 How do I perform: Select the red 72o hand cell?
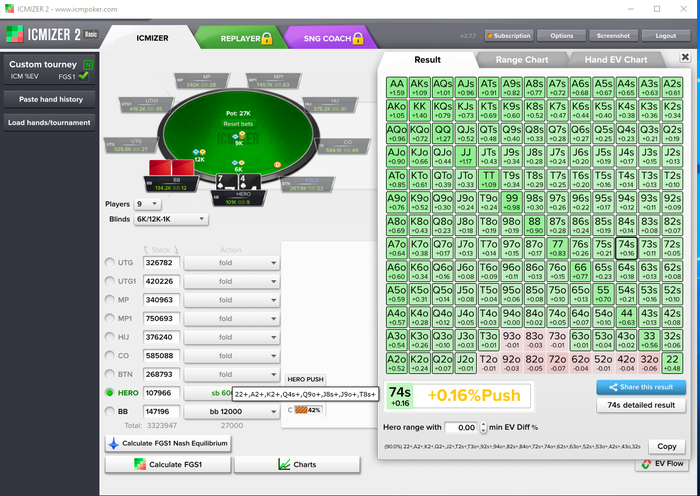coord(557,363)
